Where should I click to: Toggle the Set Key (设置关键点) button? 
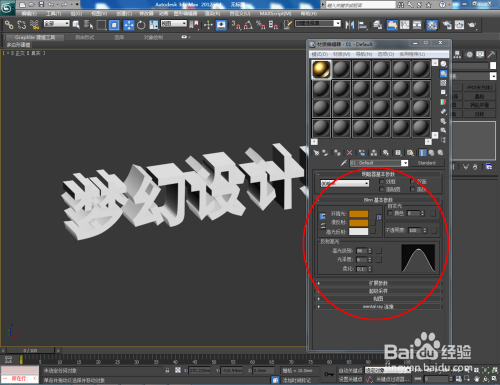pos(351,379)
